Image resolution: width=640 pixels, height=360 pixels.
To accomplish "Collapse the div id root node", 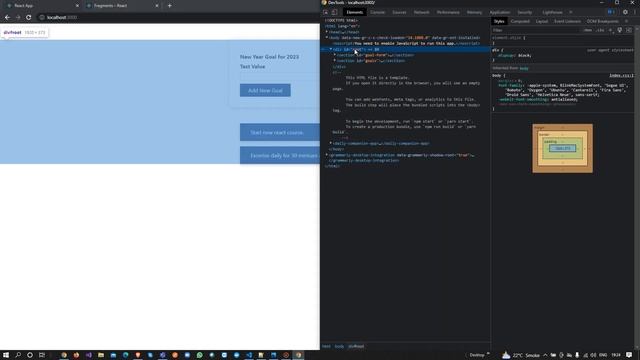I will pos(331,49).
